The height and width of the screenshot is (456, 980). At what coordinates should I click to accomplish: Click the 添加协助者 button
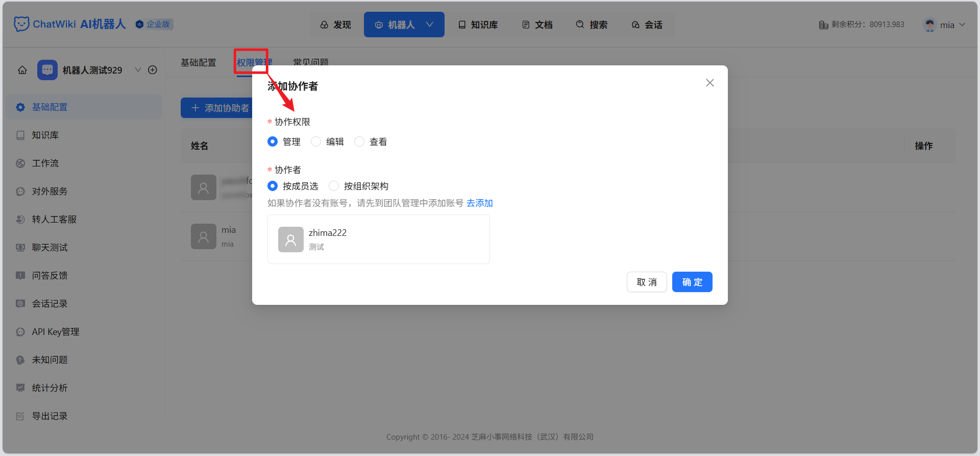(x=217, y=108)
